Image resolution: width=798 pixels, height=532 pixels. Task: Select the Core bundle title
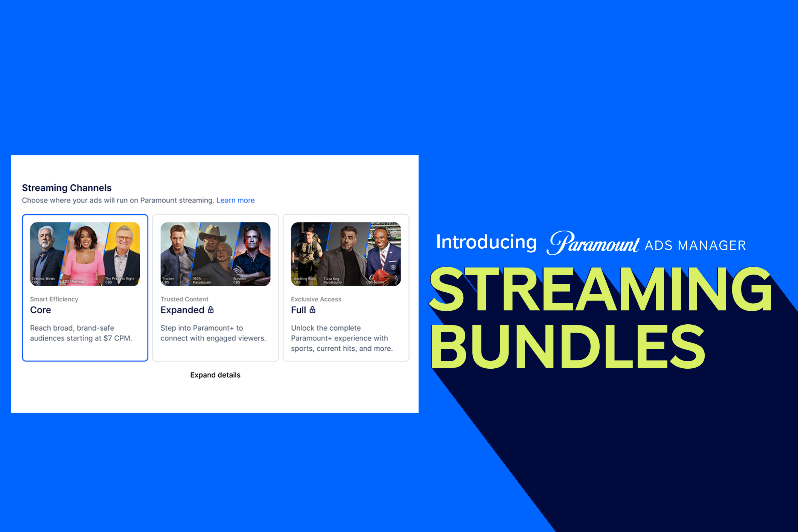pos(41,310)
